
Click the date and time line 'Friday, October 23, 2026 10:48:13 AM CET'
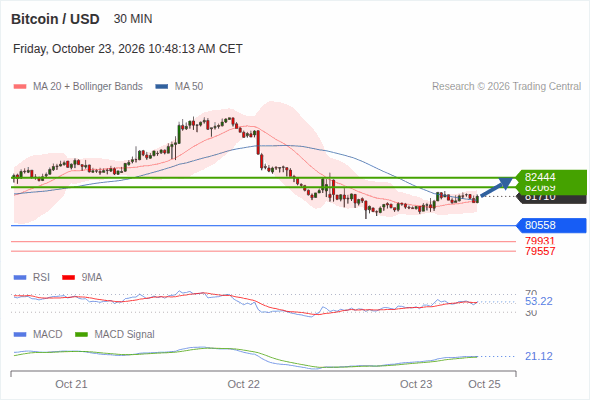pos(128,49)
